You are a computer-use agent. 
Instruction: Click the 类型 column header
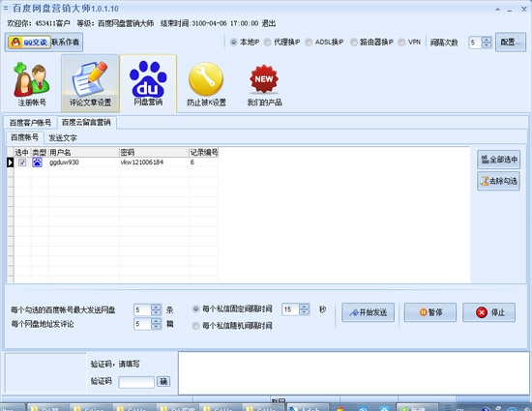[40, 152]
